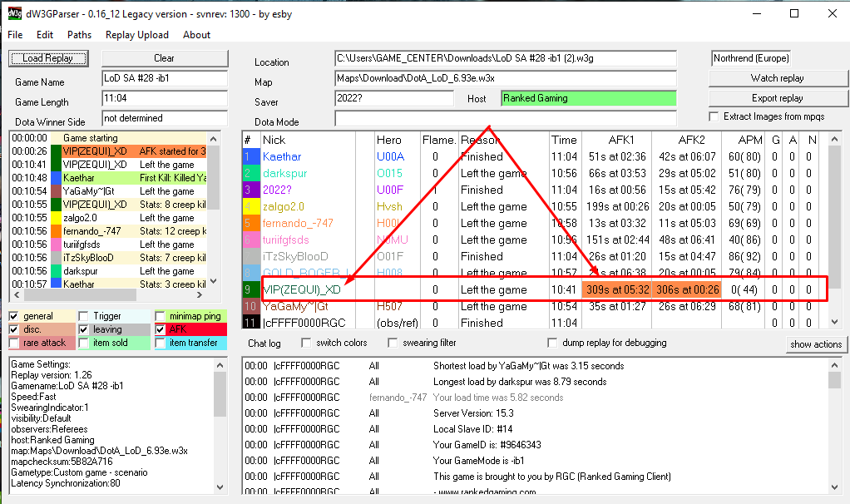Click the show actions button

pos(816,344)
